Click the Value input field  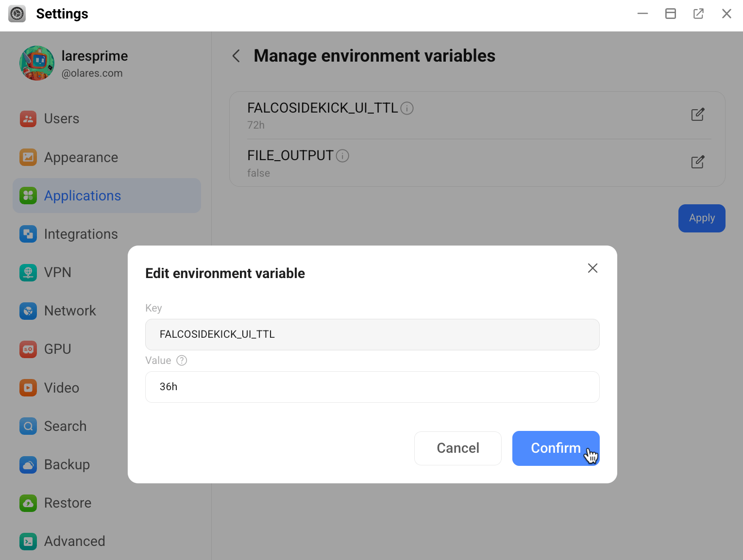tap(372, 387)
